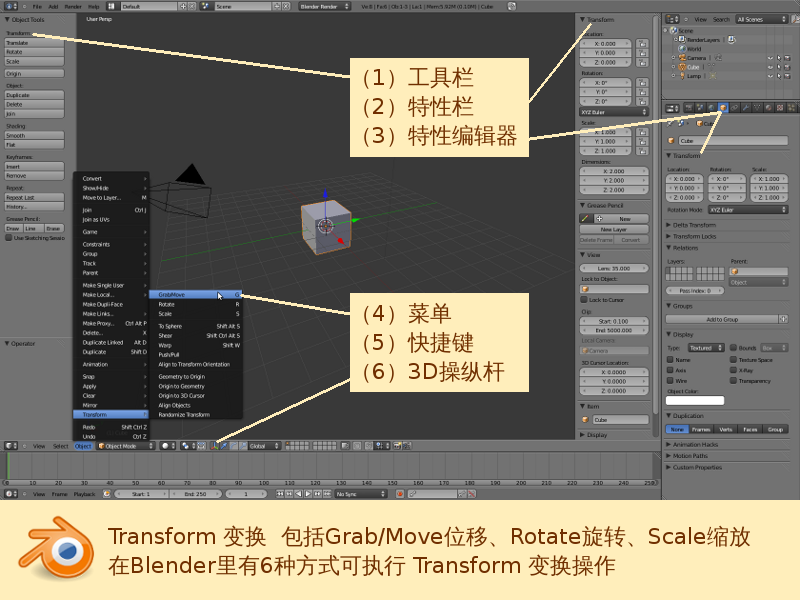
Task: Enable the X-Ray display checkbox
Action: coord(733,370)
